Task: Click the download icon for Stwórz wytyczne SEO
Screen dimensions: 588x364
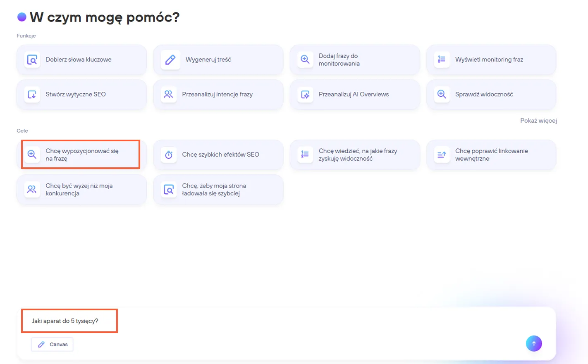Action: click(x=32, y=94)
